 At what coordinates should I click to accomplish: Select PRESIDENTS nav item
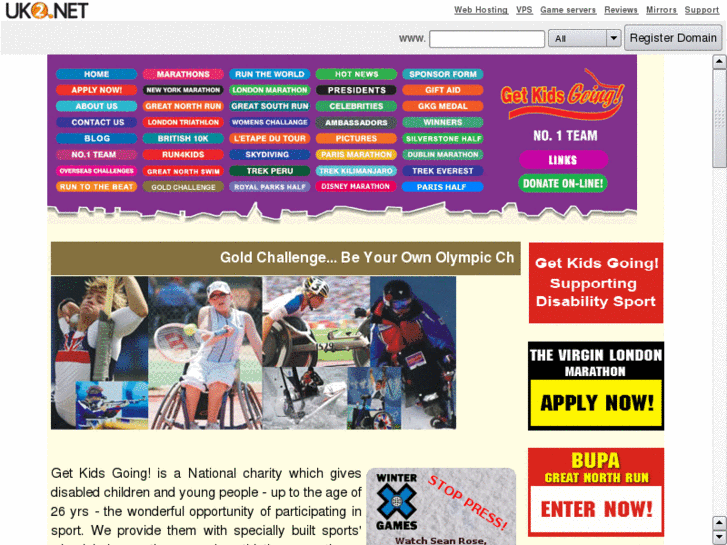(x=356, y=90)
